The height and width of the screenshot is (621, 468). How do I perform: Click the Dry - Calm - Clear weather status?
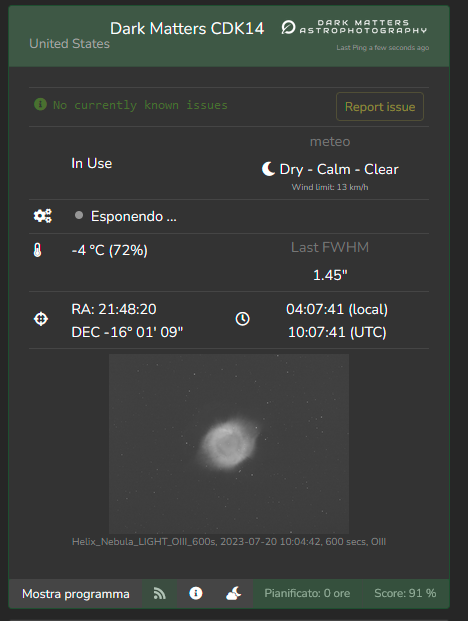[339, 169]
